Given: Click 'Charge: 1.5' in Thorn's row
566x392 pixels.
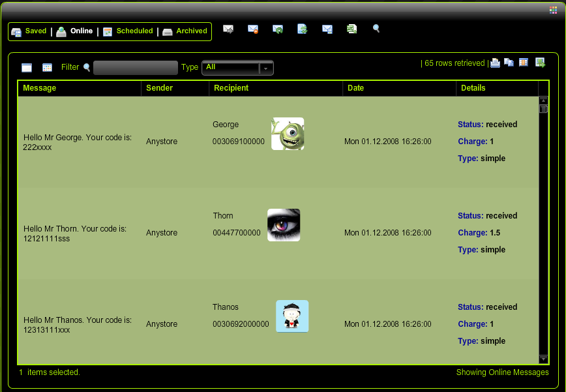Looking at the screenshot, I should (x=479, y=233).
